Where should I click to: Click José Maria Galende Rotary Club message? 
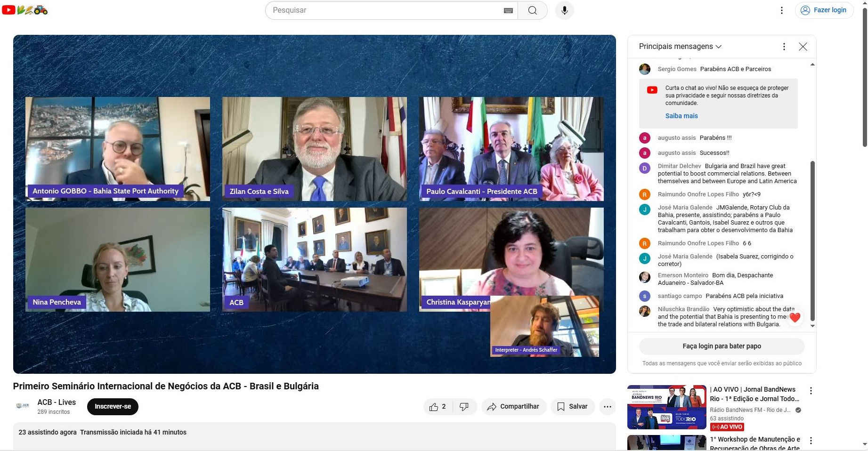click(725, 219)
